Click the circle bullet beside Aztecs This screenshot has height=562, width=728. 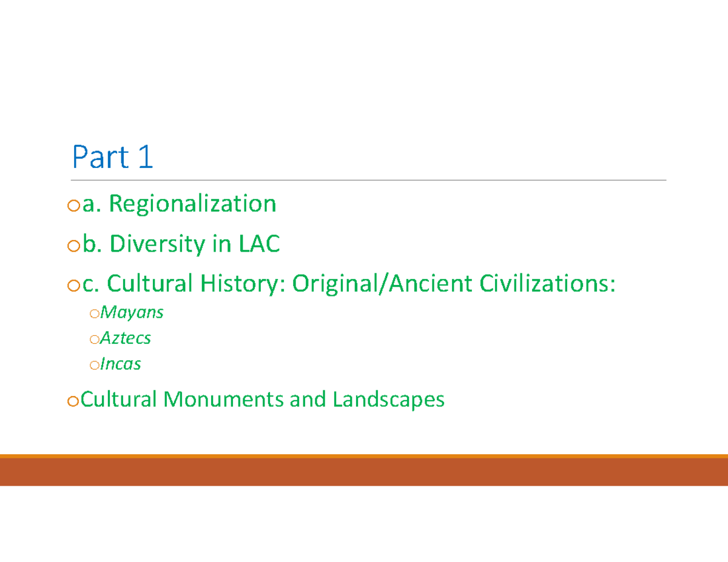[95, 338]
